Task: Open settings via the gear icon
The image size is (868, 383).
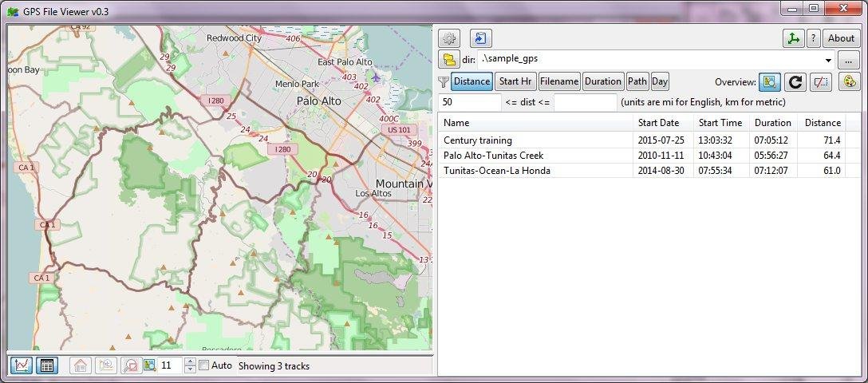Action: pyautogui.click(x=449, y=39)
